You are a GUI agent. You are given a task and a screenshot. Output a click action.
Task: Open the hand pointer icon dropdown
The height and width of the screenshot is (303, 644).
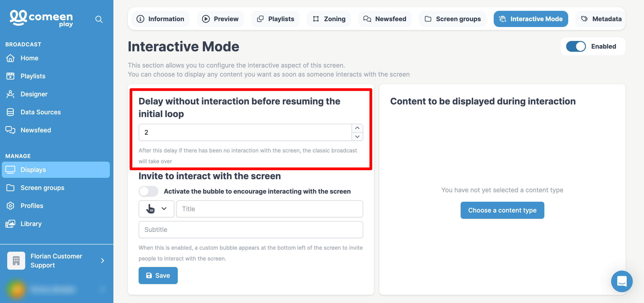pyautogui.click(x=156, y=209)
